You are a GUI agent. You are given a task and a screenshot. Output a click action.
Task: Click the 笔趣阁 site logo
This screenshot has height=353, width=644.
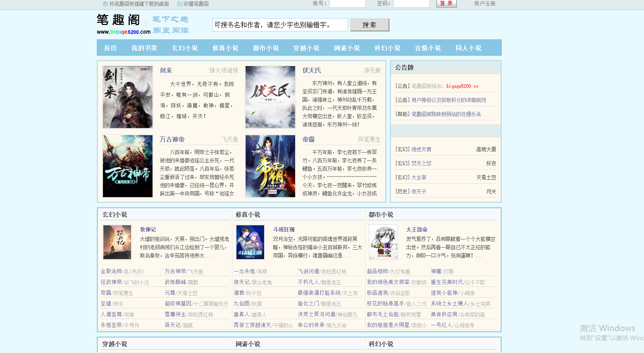119,19
